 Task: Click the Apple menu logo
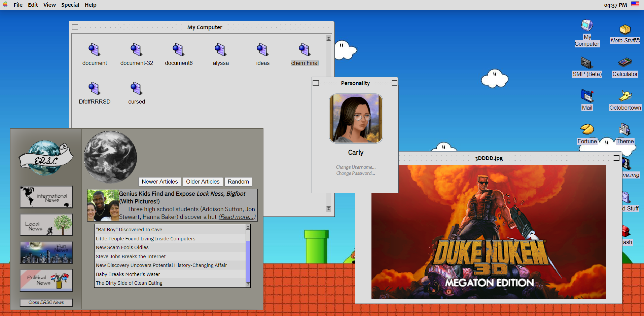(x=5, y=4)
